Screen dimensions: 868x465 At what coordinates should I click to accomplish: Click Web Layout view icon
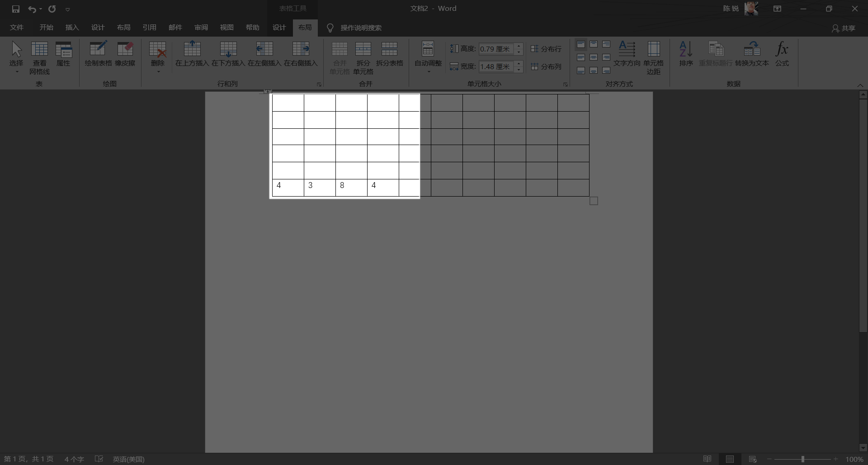[753, 459]
